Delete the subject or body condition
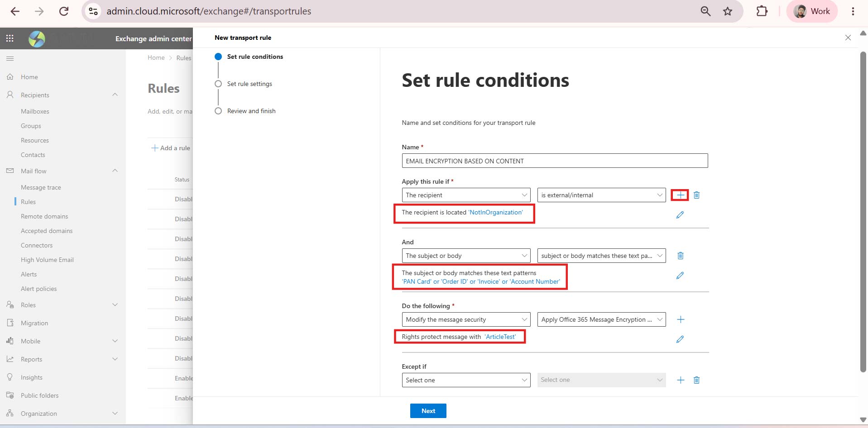 pos(680,256)
